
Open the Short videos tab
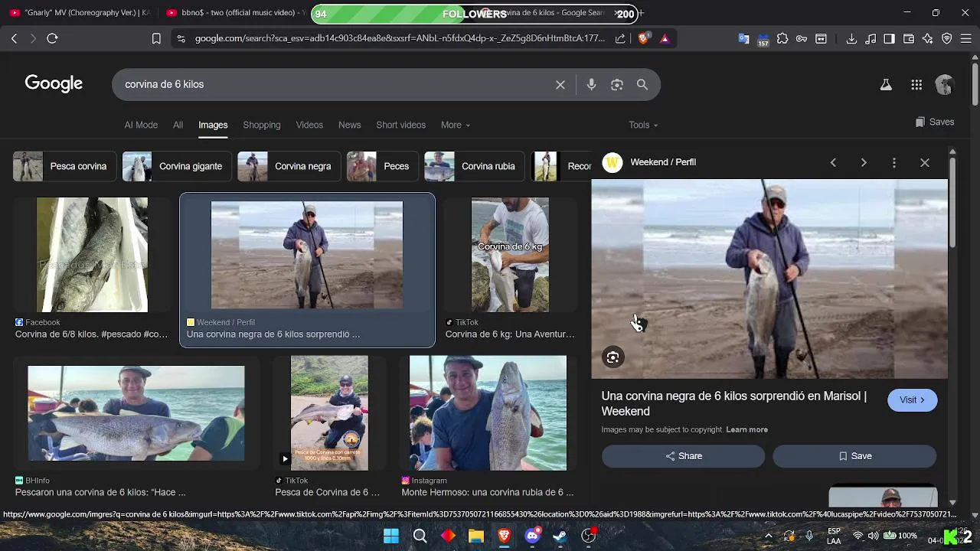(400, 125)
